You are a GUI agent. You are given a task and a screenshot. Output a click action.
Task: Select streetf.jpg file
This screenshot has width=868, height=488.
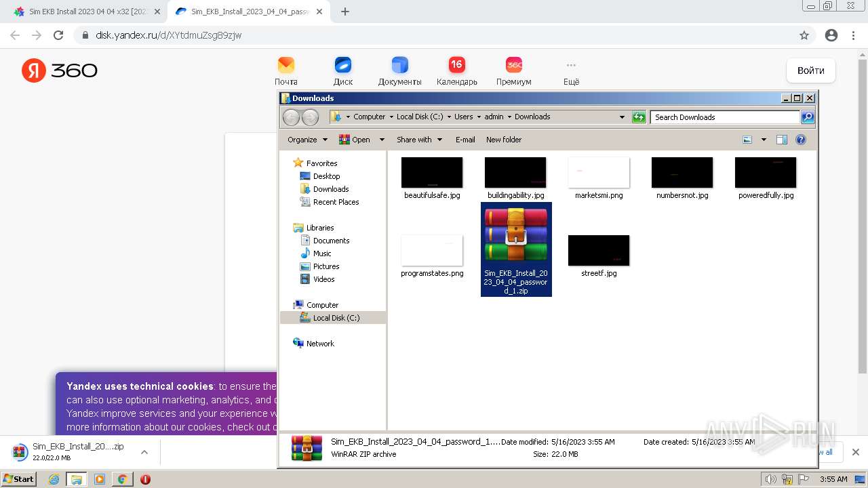pyautogui.click(x=599, y=256)
